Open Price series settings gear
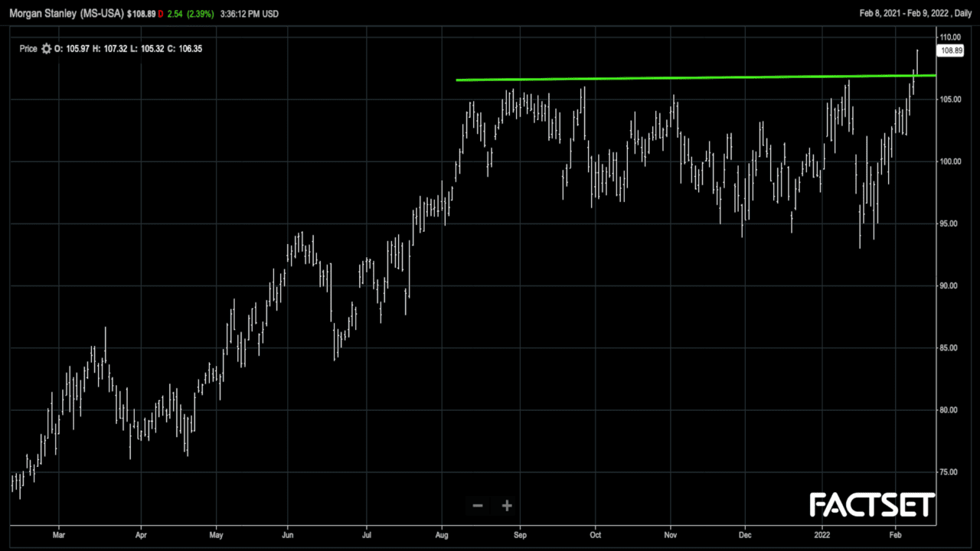This screenshot has height=551, width=980. 46,49
